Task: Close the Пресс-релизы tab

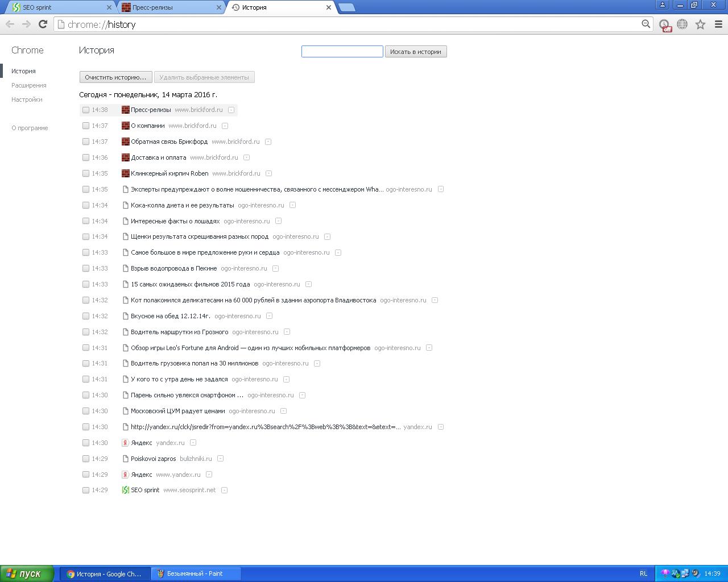Action: coord(219,7)
